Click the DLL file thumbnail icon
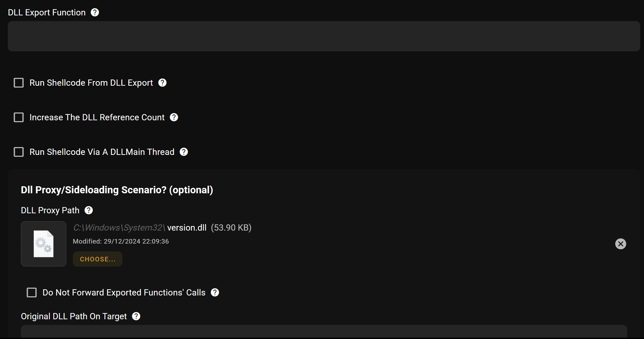The width and height of the screenshot is (644, 339). [x=44, y=244]
